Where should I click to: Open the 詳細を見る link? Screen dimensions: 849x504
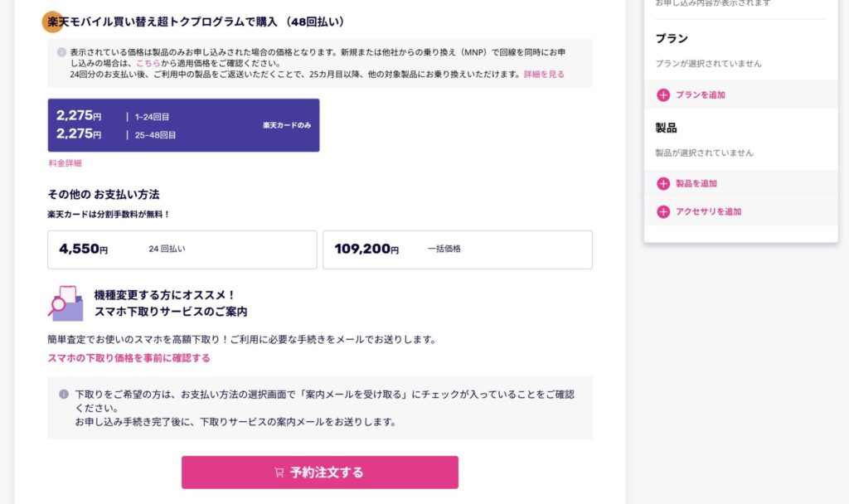tap(544, 75)
